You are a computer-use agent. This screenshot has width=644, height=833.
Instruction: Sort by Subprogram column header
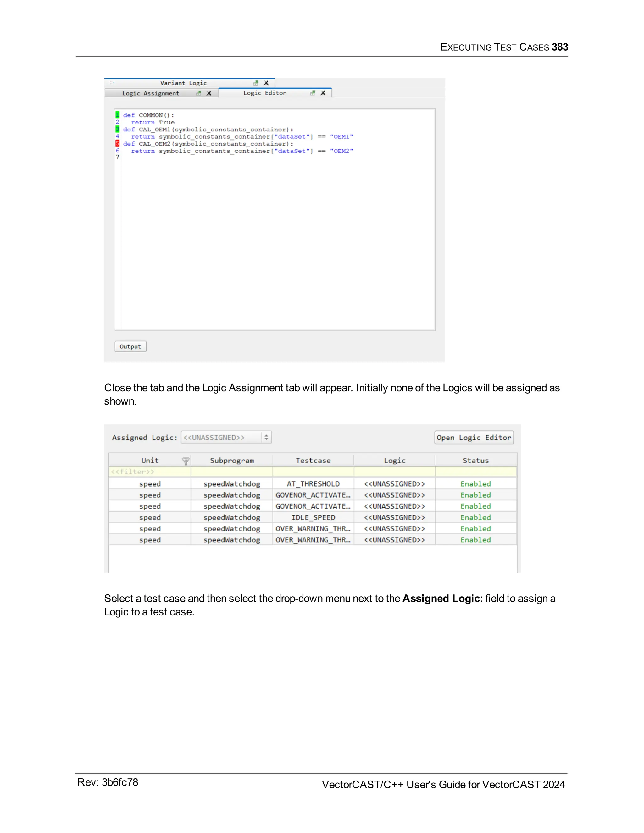tap(232, 461)
